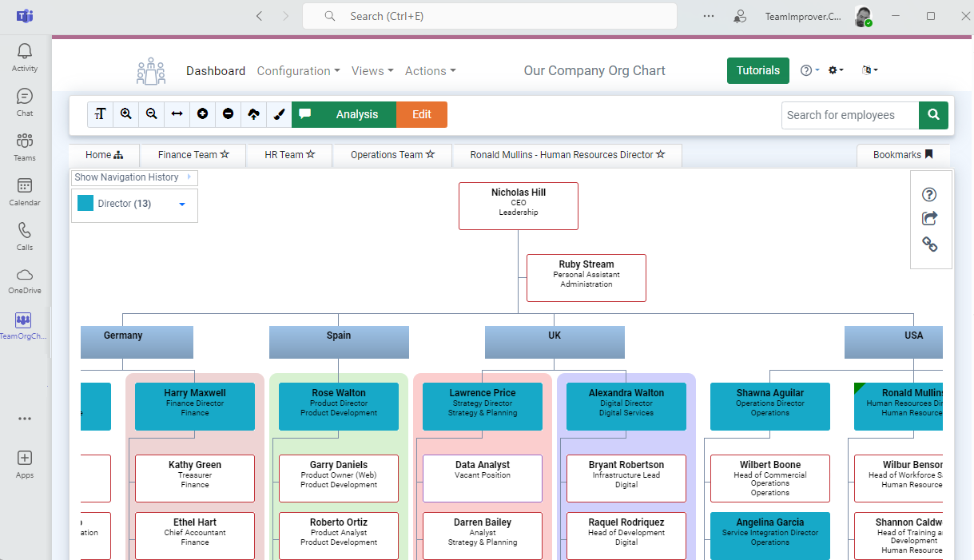Click the zoom in magnifier icon
This screenshot has height=560, width=974.
126,114
